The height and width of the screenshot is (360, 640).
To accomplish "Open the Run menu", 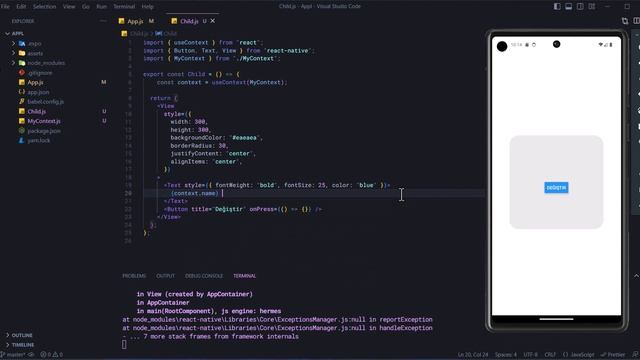I will [x=102, y=7].
